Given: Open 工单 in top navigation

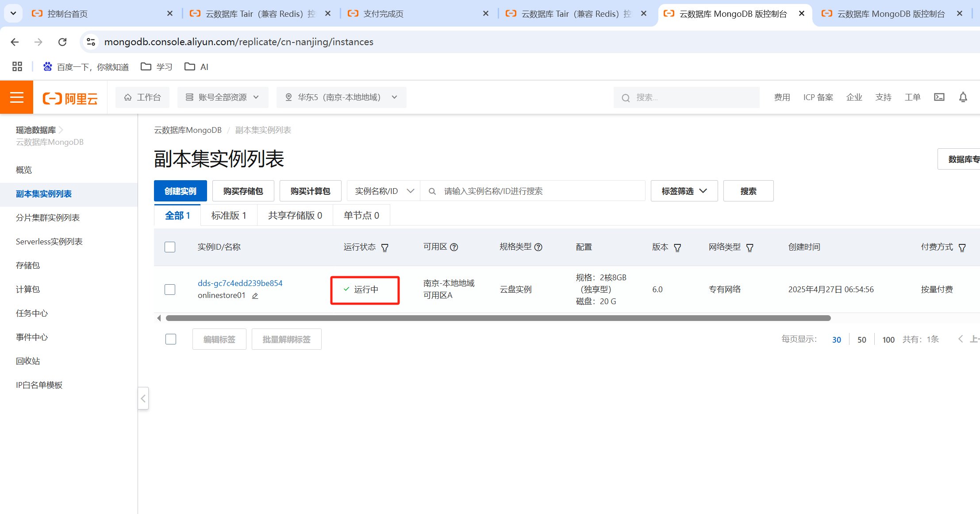Looking at the screenshot, I should pos(912,97).
